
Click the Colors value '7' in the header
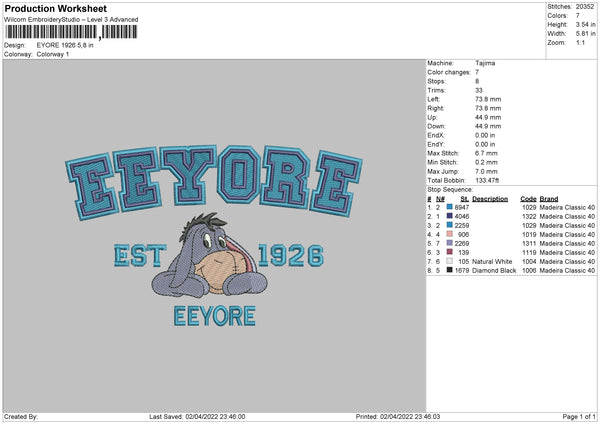578,16
